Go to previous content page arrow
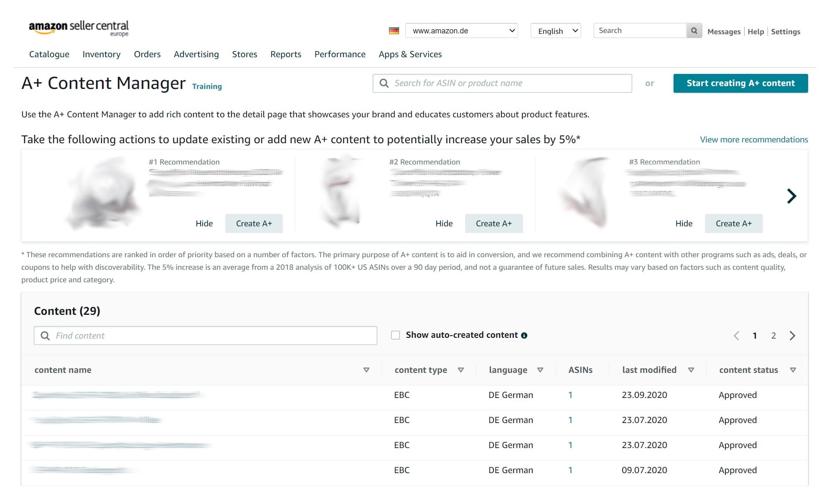This screenshot has width=829, height=504. 736,336
